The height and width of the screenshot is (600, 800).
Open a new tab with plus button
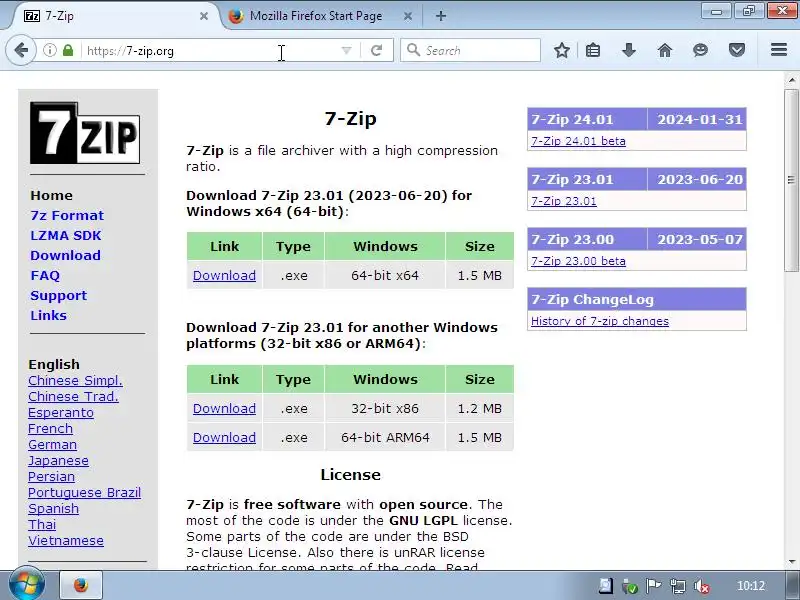pos(441,16)
